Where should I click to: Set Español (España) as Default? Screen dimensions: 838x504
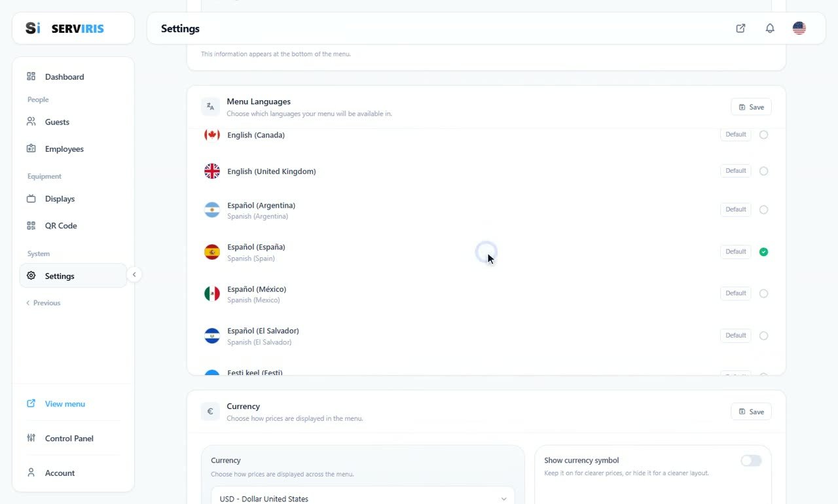click(x=736, y=252)
